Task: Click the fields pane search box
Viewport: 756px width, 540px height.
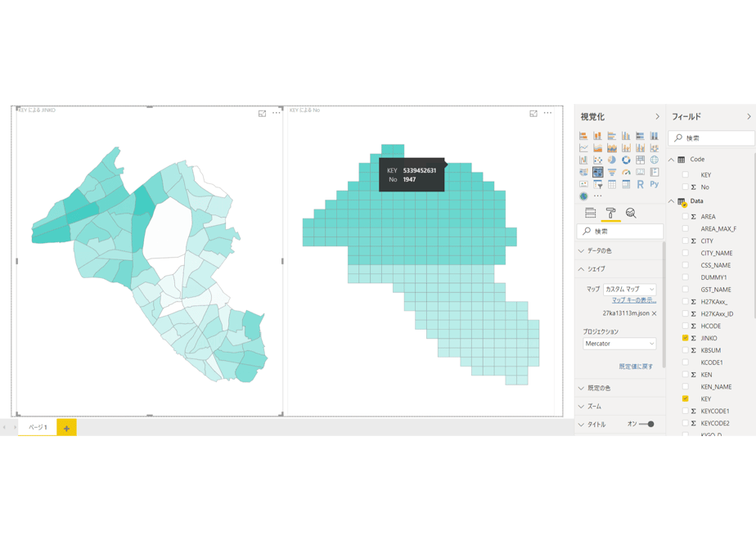Action: coord(711,138)
